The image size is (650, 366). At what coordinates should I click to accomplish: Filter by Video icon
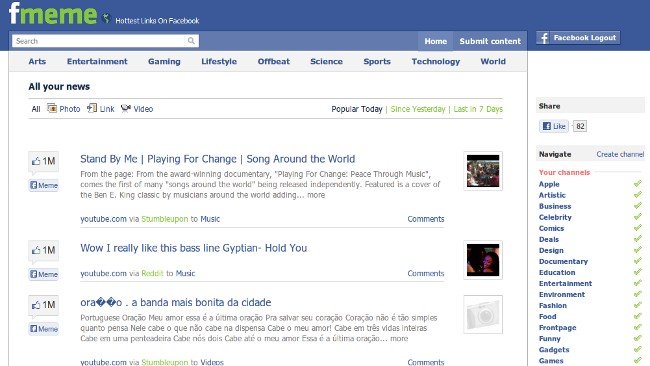(126, 109)
